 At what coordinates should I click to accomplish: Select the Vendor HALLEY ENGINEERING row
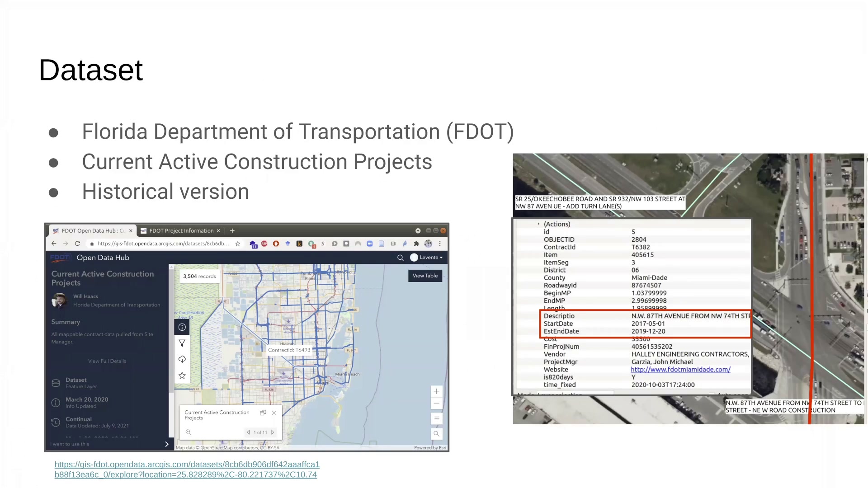pos(633,354)
